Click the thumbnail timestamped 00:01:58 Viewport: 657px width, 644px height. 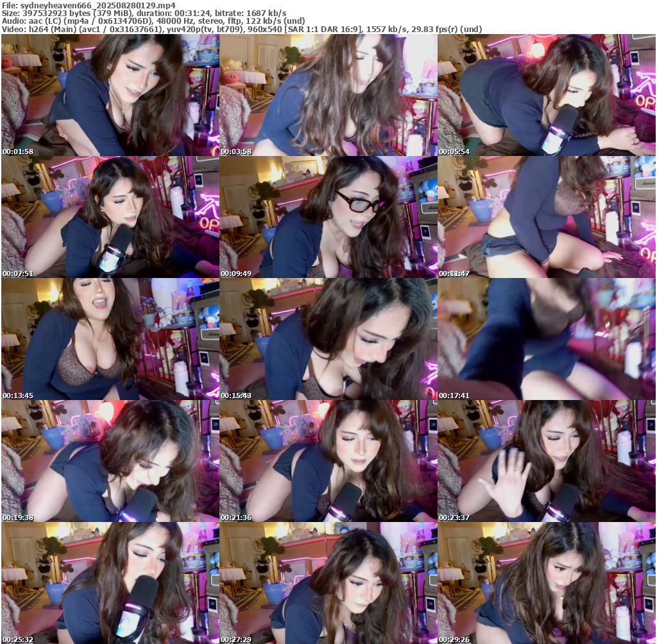(110, 95)
